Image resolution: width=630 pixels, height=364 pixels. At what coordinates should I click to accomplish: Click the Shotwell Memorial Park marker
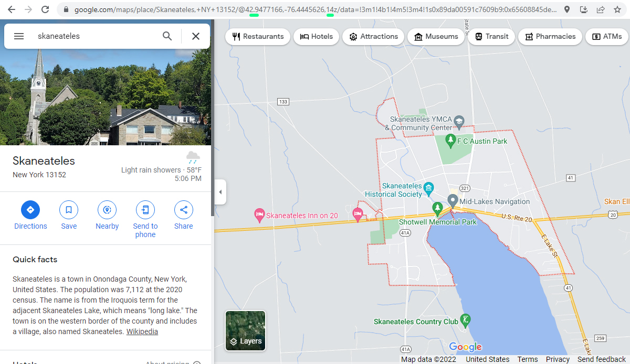(x=437, y=209)
